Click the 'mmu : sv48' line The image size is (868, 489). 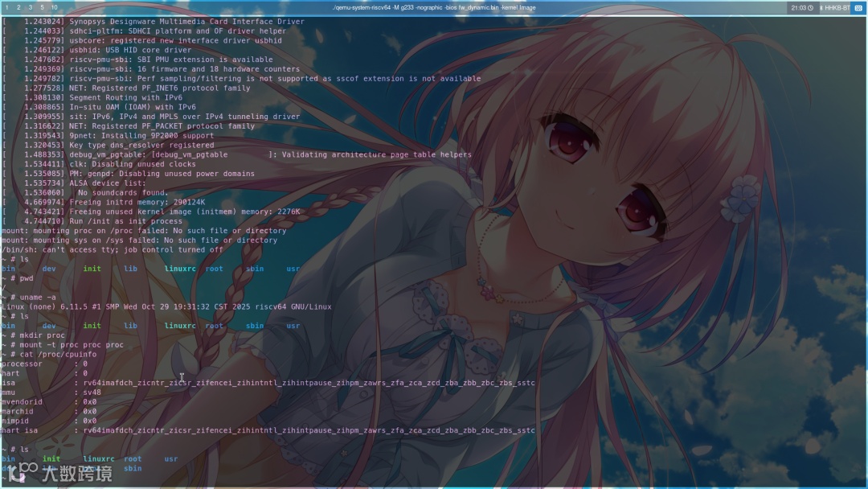[51, 392]
